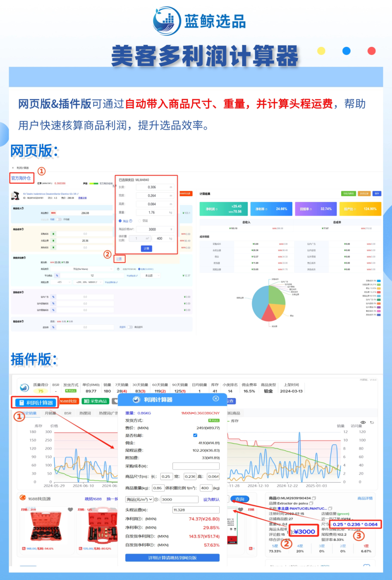
Task: Switch to the 月销量 chart tab
Action: tap(50, 413)
